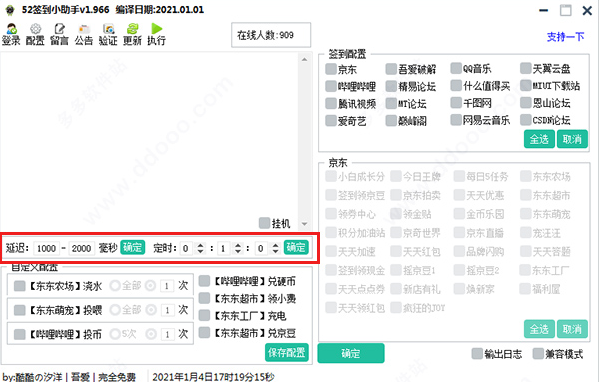Open the 登录 login toolbar icon
Screen dimensions: 599x382
point(11,34)
